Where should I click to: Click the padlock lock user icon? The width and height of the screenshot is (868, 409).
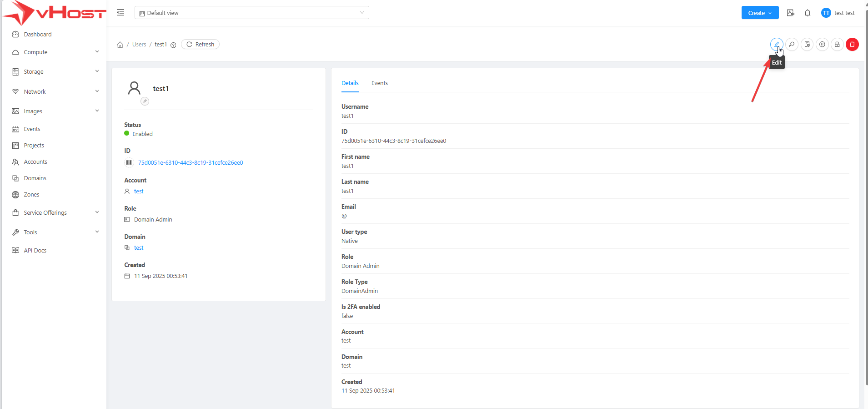pyautogui.click(x=837, y=45)
